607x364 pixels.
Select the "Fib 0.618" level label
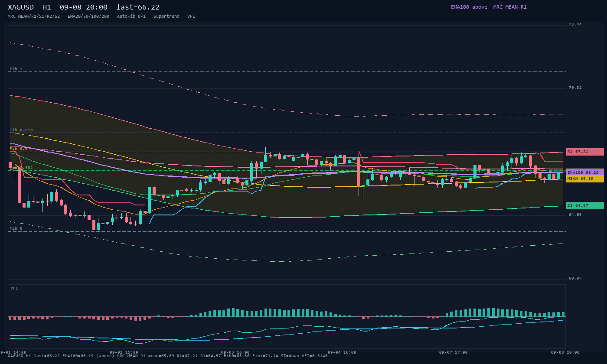click(x=21, y=130)
